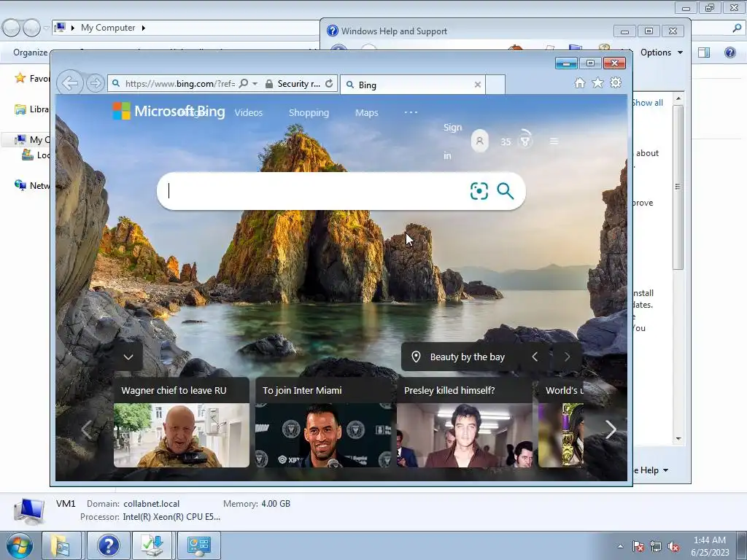Select Network in the Explorer navigation pane
The width and height of the screenshot is (747, 560).
pos(31,186)
